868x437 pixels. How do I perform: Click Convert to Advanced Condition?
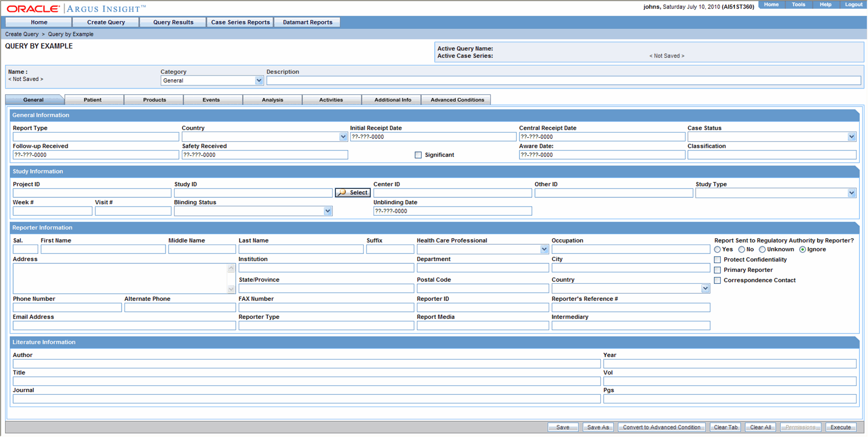coord(661,427)
